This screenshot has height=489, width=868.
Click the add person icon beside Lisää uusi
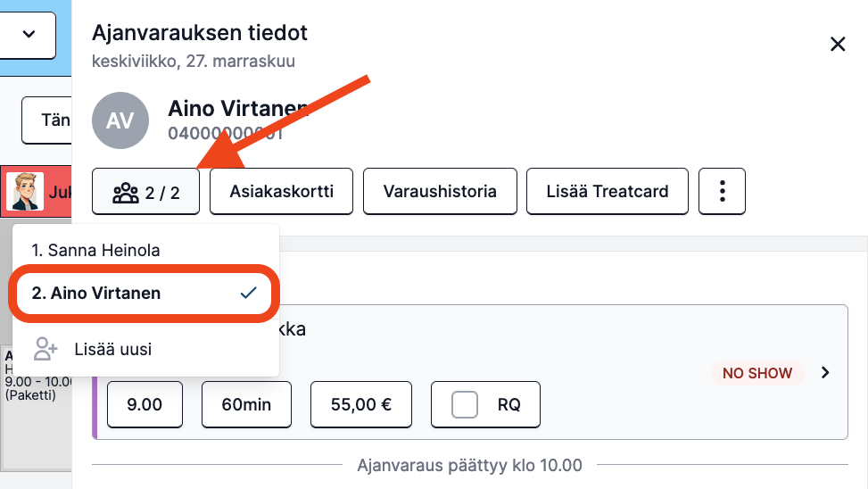tap(45, 349)
